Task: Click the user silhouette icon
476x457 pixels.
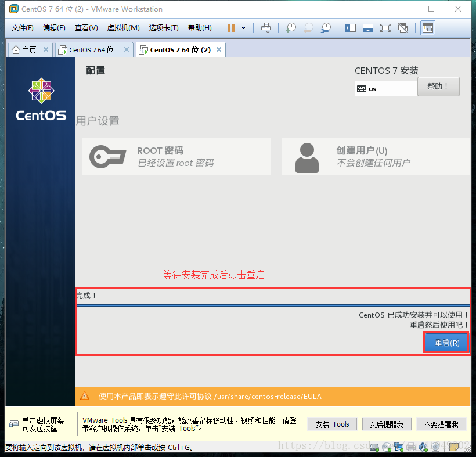Action: tap(307, 158)
